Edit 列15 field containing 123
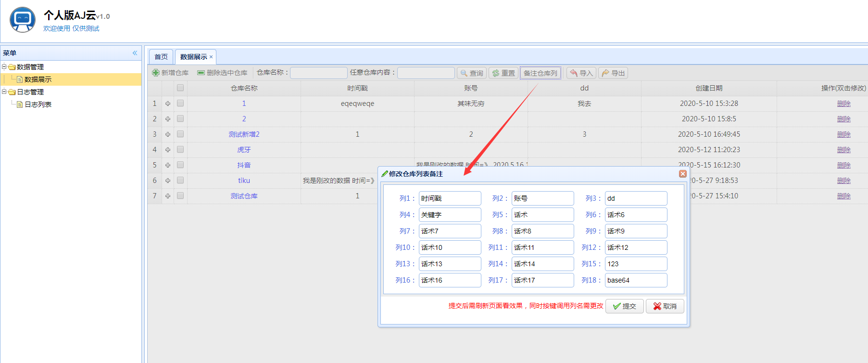The height and width of the screenshot is (363, 868). click(x=636, y=264)
